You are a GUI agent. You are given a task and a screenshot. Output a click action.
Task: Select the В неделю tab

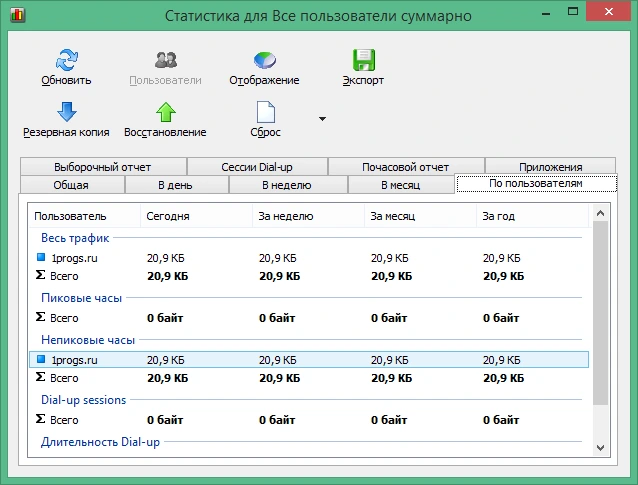point(288,185)
